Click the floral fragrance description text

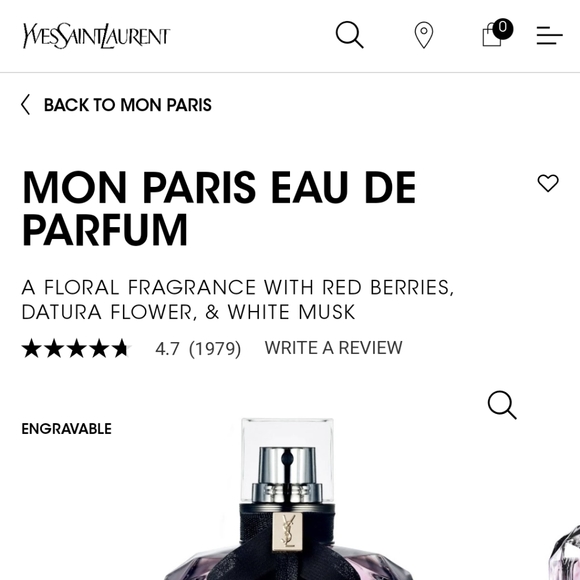pyautogui.click(x=237, y=299)
